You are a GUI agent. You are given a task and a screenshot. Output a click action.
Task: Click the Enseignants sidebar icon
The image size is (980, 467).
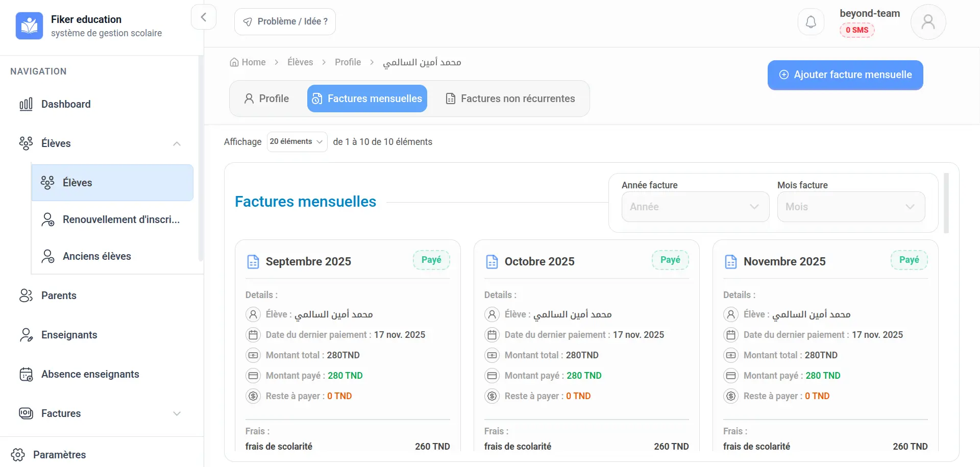[x=26, y=335]
